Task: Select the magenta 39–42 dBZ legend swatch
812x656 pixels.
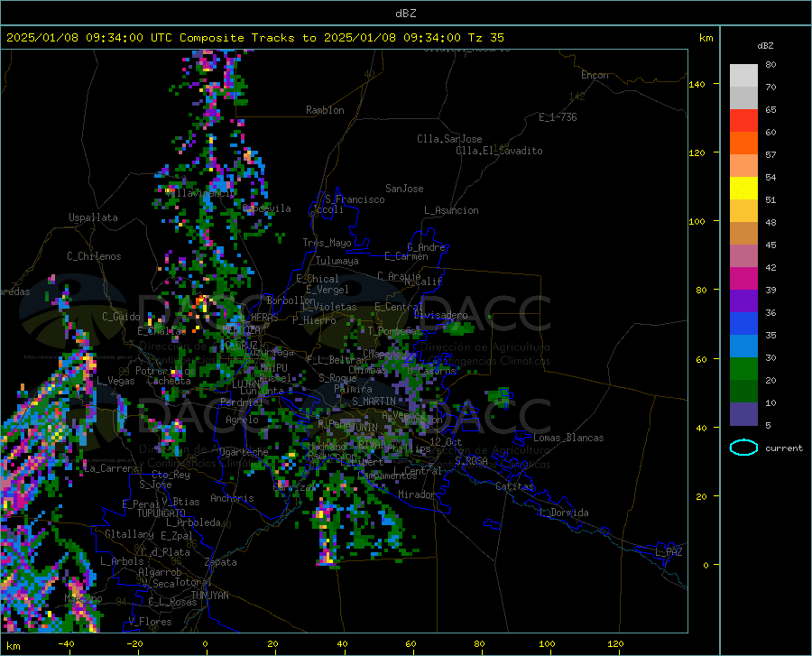Action: 743,279
